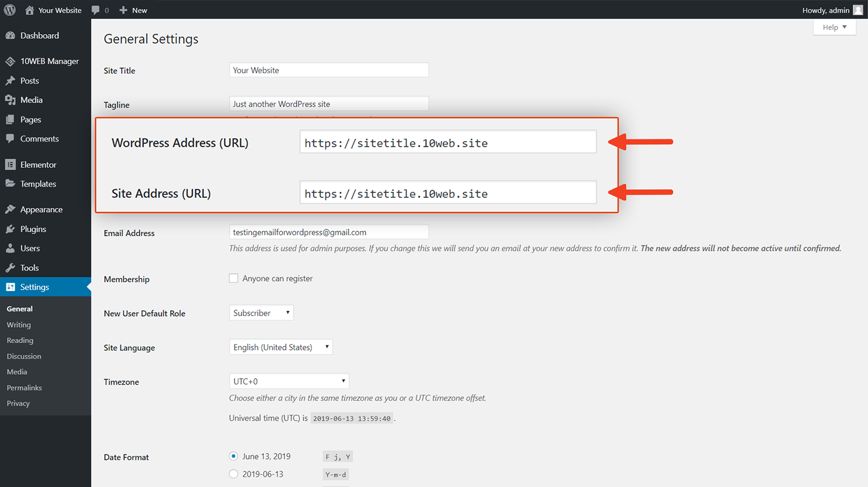Screen dimensions: 868x487
Task: Click the Appearance paintbrush icon
Action: [x=10, y=210]
